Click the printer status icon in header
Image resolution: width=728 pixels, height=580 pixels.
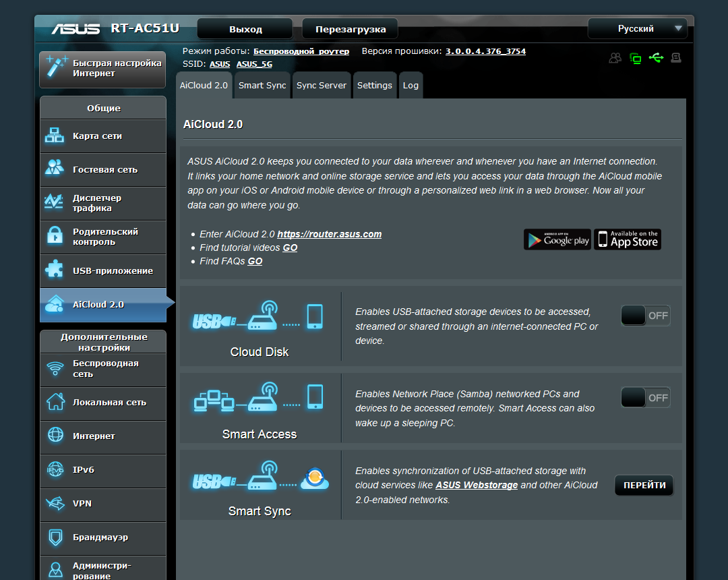[x=676, y=57]
